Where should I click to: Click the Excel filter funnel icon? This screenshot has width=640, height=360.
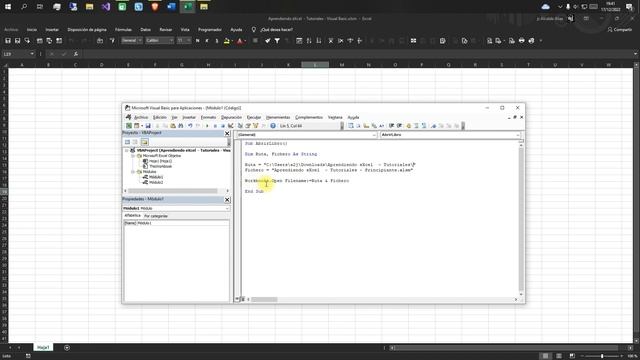(277, 41)
